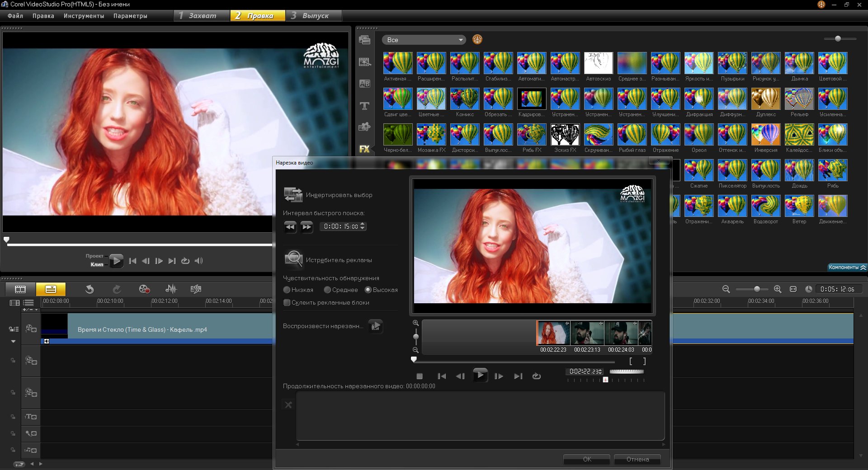Switch to the 1 Захват step tab
The height and width of the screenshot is (470, 868).
pos(202,15)
